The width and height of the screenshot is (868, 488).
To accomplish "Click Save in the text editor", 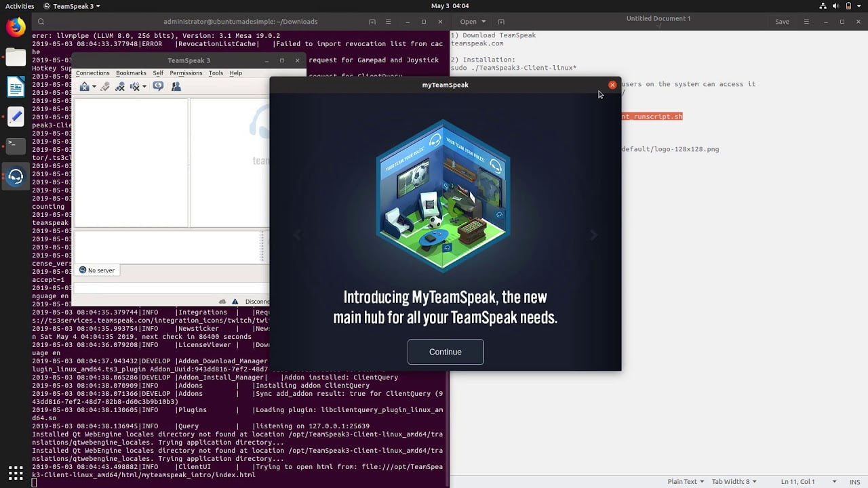I will coord(782,21).
